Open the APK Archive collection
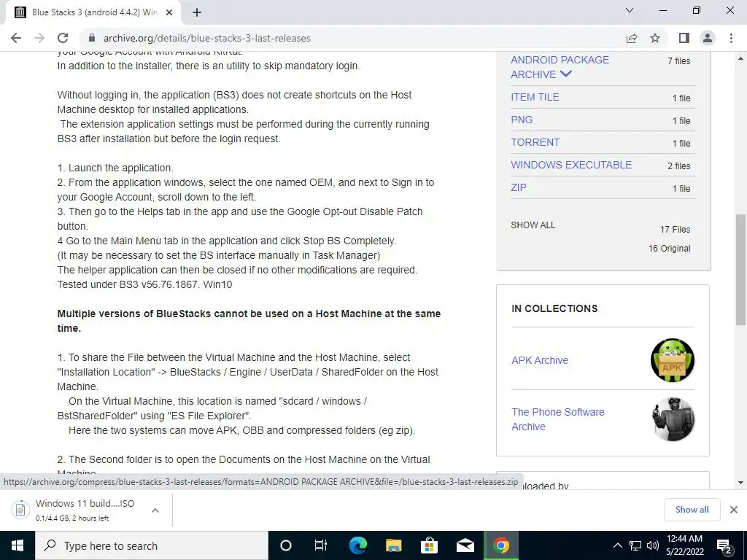Image resolution: width=747 pixels, height=560 pixels. pyautogui.click(x=540, y=360)
